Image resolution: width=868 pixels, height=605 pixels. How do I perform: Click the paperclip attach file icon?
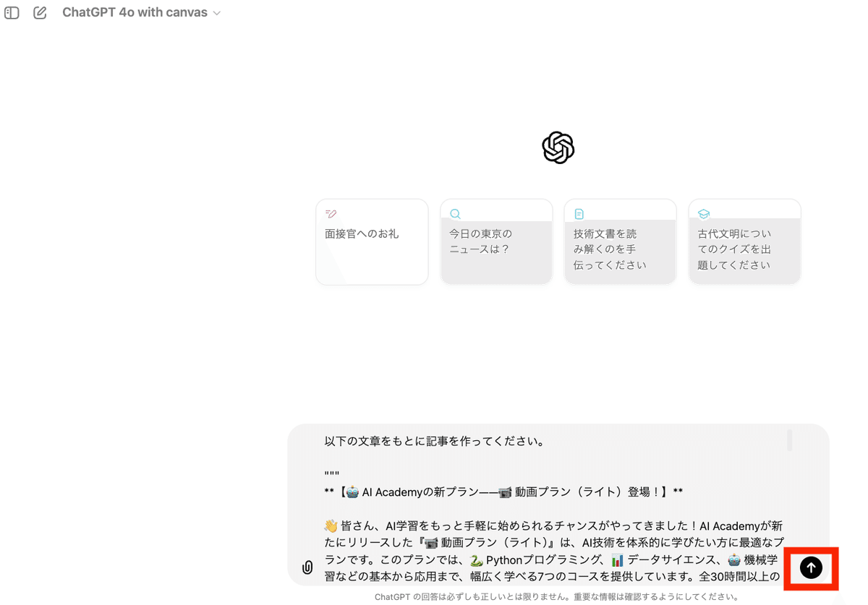click(307, 567)
